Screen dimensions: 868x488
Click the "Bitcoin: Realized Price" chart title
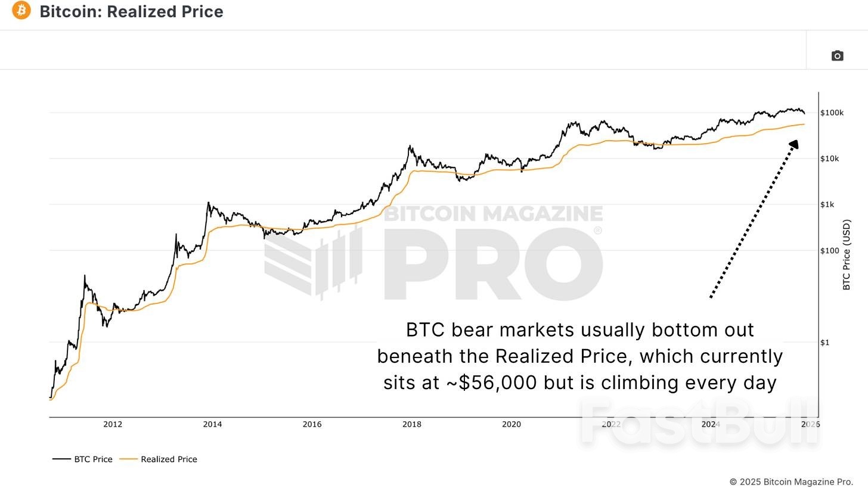(x=131, y=12)
